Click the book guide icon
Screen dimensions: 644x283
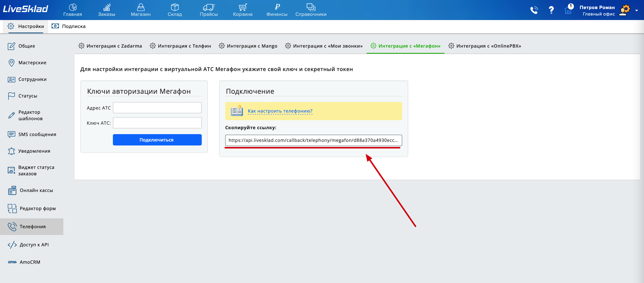pos(237,111)
